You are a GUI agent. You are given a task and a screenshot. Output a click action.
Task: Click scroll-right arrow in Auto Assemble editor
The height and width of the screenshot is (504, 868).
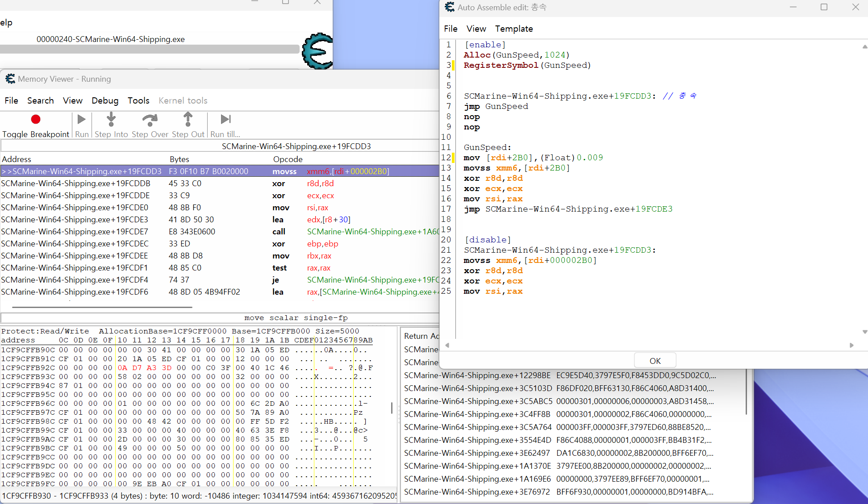(851, 345)
